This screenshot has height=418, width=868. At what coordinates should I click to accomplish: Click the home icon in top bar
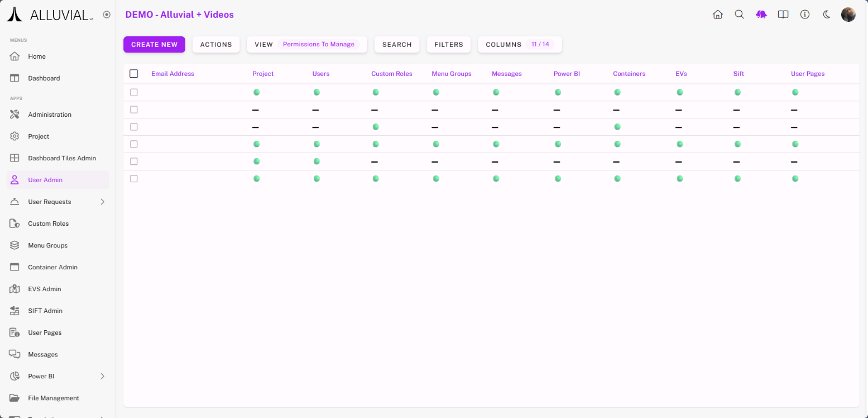click(x=718, y=15)
